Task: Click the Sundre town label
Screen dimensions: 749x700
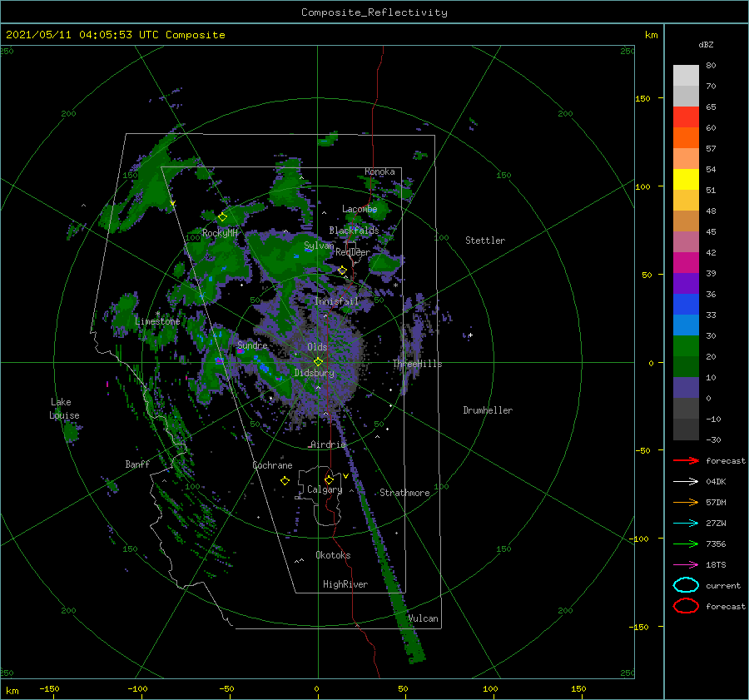Action: pyautogui.click(x=252, y=345)
